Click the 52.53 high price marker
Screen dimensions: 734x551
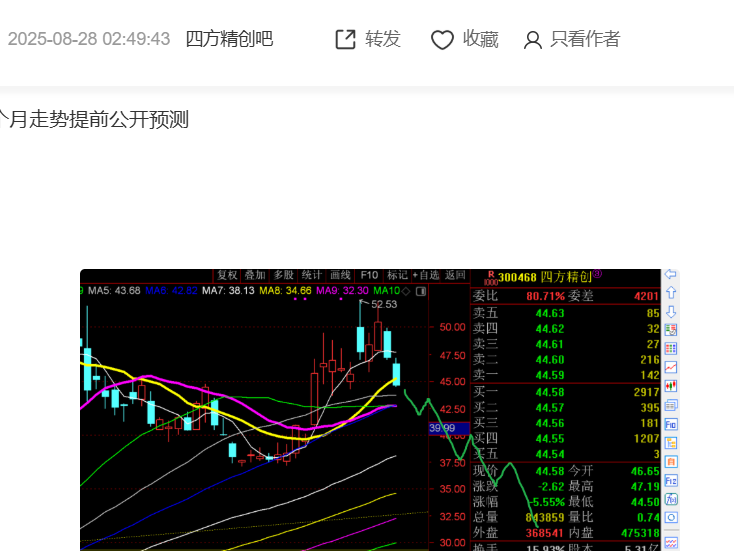click(384, 304)
